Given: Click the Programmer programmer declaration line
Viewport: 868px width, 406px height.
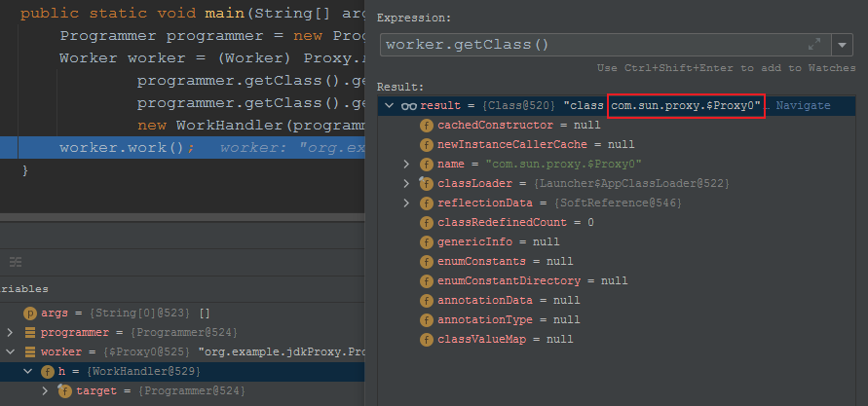Looking at the screenshot, I should tap(212, 36).
